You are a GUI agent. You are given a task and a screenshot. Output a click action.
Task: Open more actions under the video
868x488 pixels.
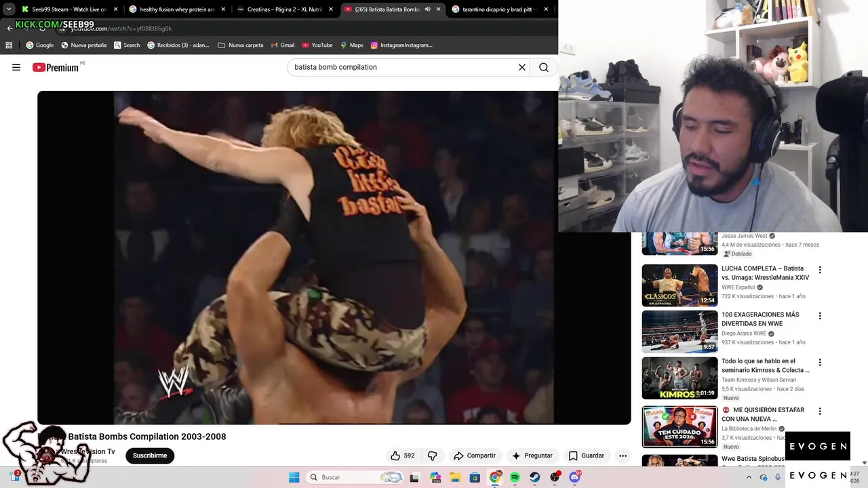point(623,455)
